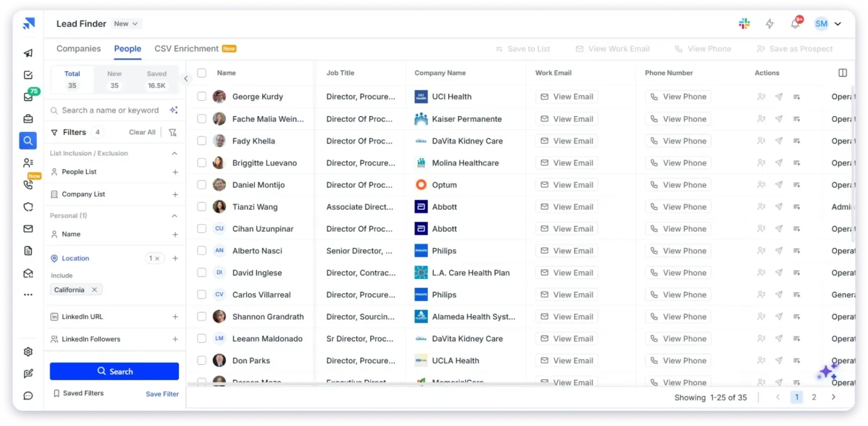
Task: Click the blue Search button
Action: [x=114, y=371]
